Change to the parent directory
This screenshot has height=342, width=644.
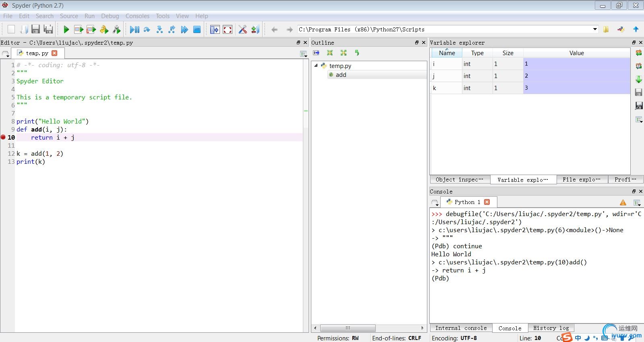click(636, 29)
